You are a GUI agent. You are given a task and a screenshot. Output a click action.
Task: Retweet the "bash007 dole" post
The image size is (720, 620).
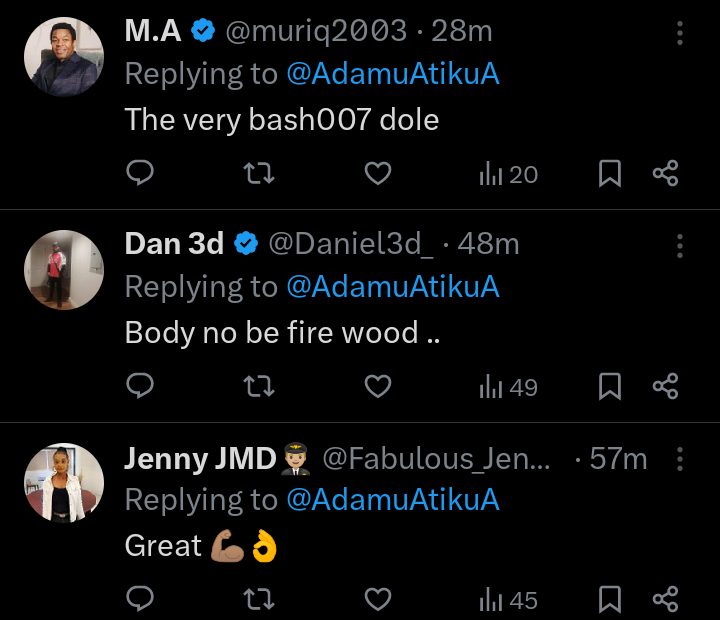tap(259, 174)
